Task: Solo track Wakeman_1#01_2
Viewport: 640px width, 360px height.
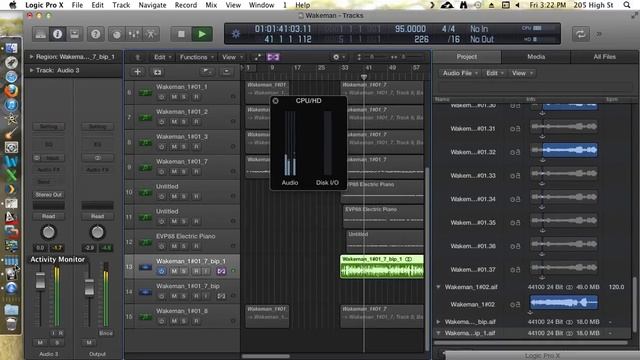Action: coord(184,122)
